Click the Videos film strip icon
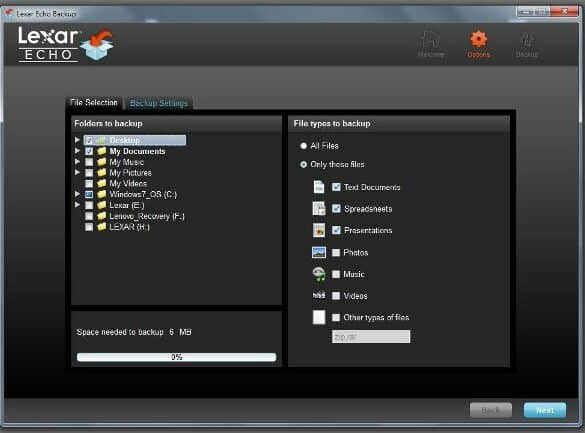 (x=319, y=295)
